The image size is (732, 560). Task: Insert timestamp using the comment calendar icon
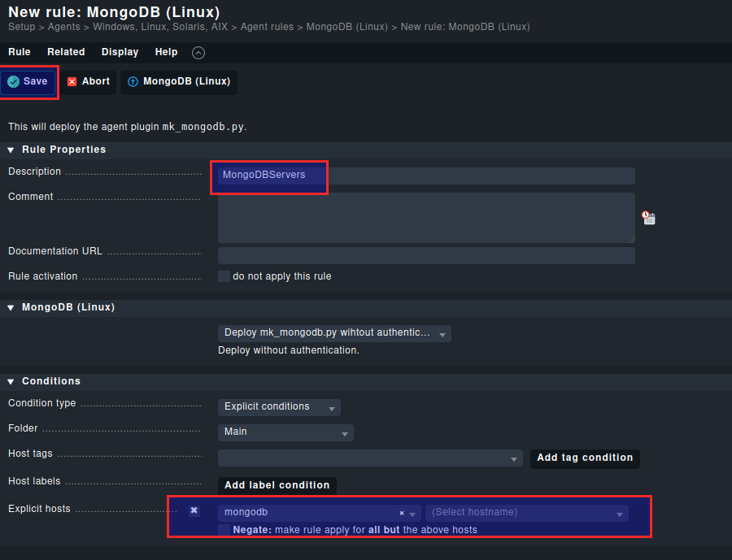648,218
